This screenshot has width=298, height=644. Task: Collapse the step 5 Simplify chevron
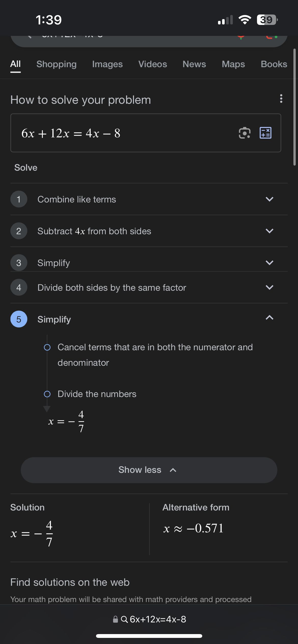click(x=269, y=318)
